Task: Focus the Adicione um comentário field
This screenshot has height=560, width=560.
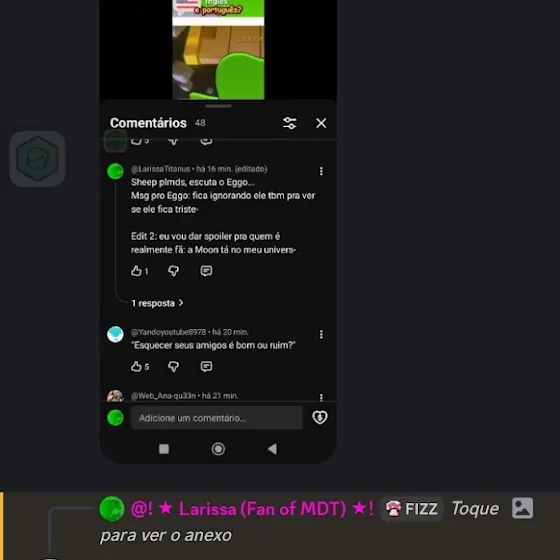Action: 216,418
